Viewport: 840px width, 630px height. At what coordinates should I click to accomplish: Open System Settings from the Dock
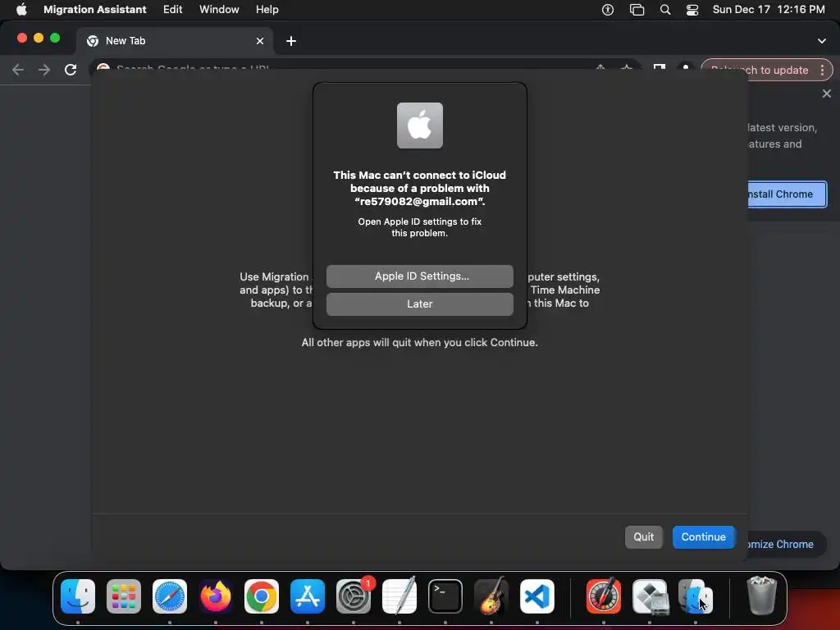[354, 596]
